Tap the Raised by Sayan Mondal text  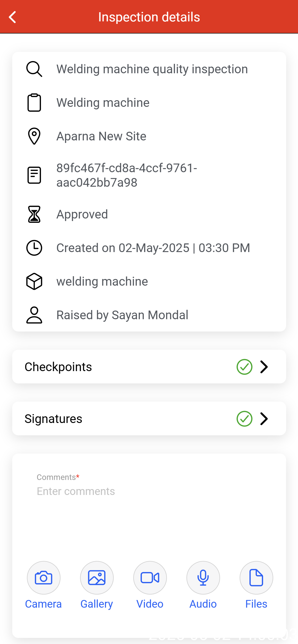tap(122, 315)
